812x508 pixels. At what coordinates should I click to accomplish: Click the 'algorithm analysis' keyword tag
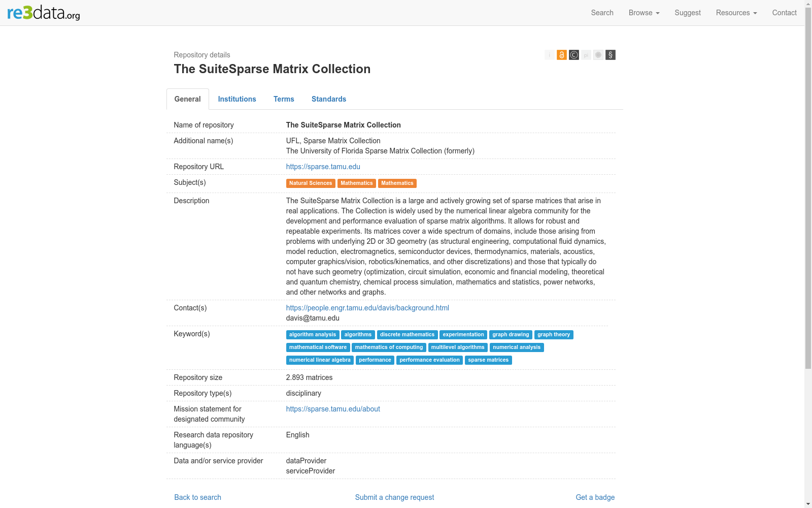[x=313, y=335]
